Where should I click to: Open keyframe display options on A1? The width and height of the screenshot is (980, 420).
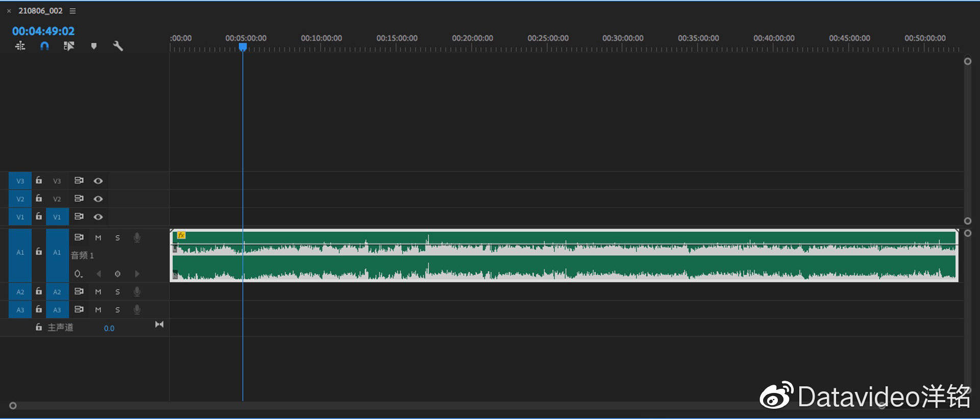click(x=78, y=274)
